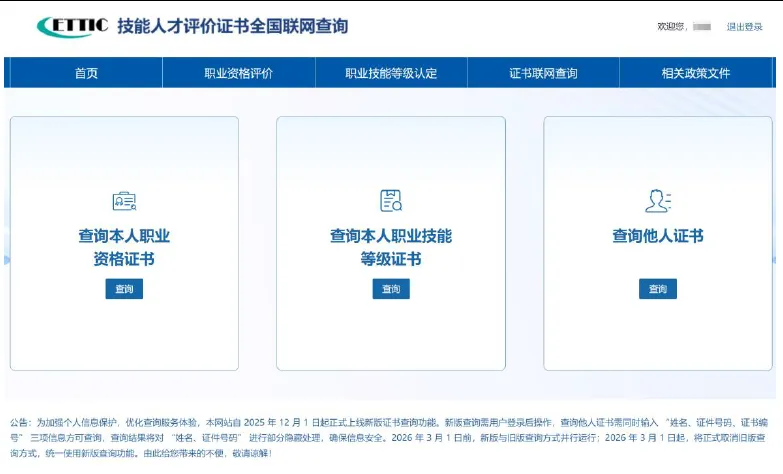Screen dimensions: 783x474
Task: Click the 职业技能等级证书 document icon
Action: pos(391,200)
